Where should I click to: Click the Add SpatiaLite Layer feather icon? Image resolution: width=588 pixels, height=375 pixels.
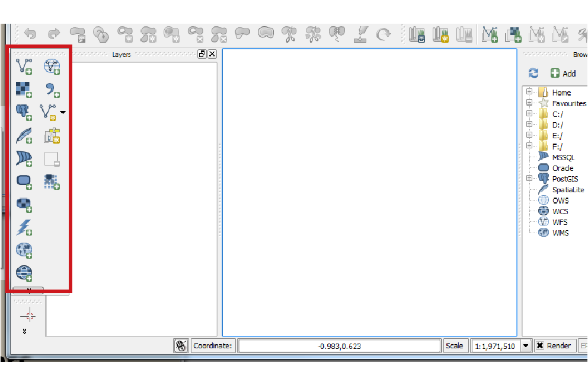[24, 136]
